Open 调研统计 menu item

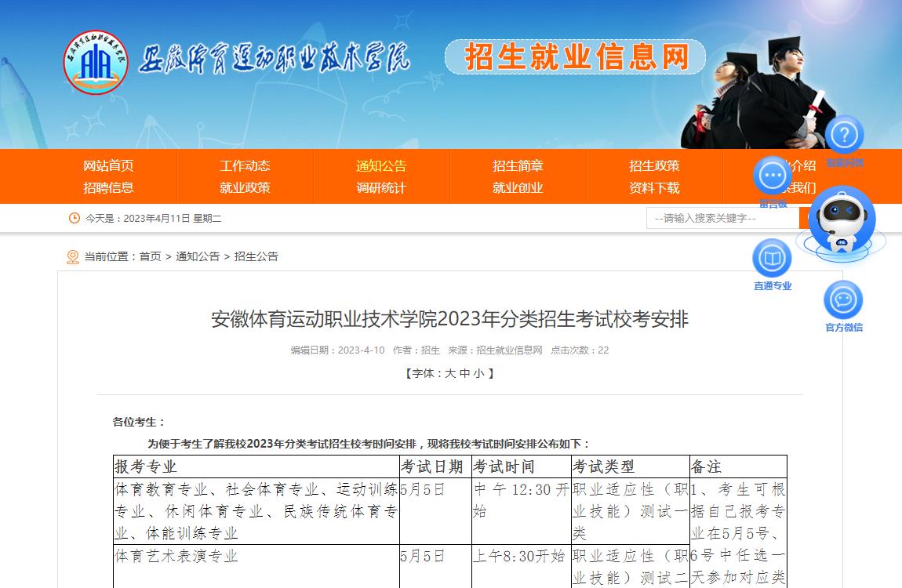pos(381,188)
